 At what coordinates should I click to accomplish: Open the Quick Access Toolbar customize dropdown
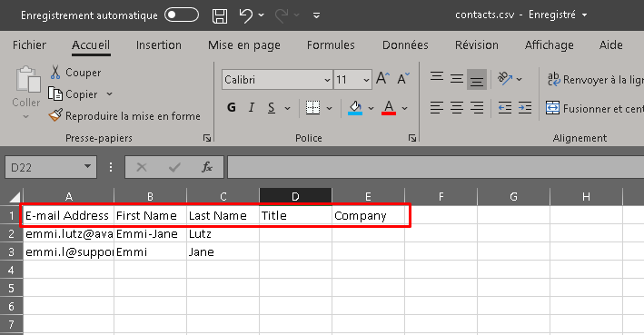coord(316,15)
